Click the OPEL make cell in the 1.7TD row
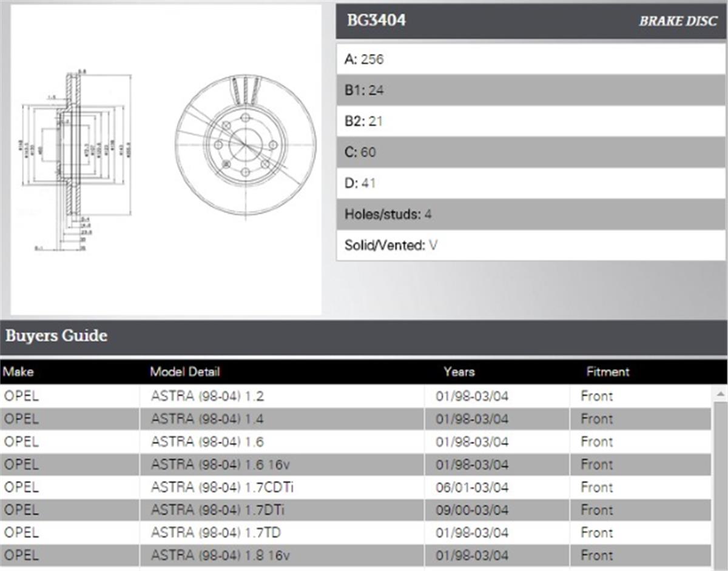 coord(70,532)
